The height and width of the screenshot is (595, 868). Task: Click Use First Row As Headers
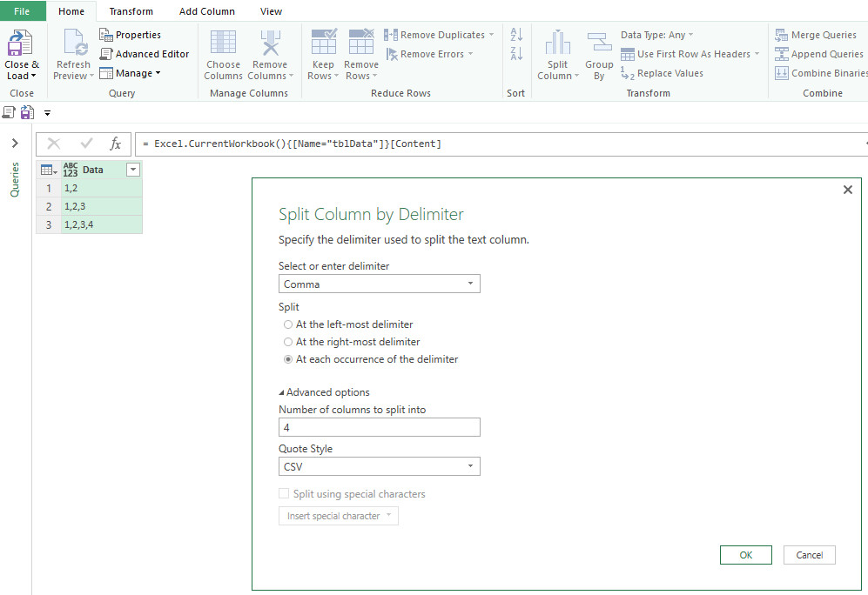click(690, 54)
